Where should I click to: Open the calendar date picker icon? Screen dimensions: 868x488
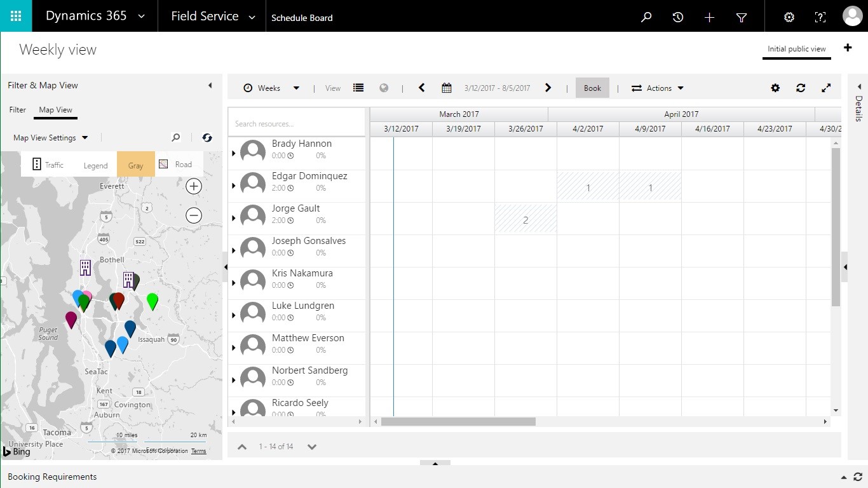click(x=447, y=88)
